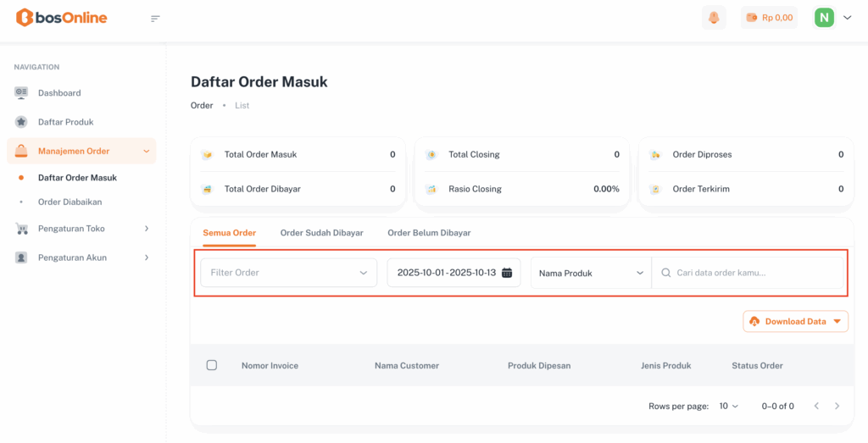Open the Filter Order dropdown

coord(288,273)
